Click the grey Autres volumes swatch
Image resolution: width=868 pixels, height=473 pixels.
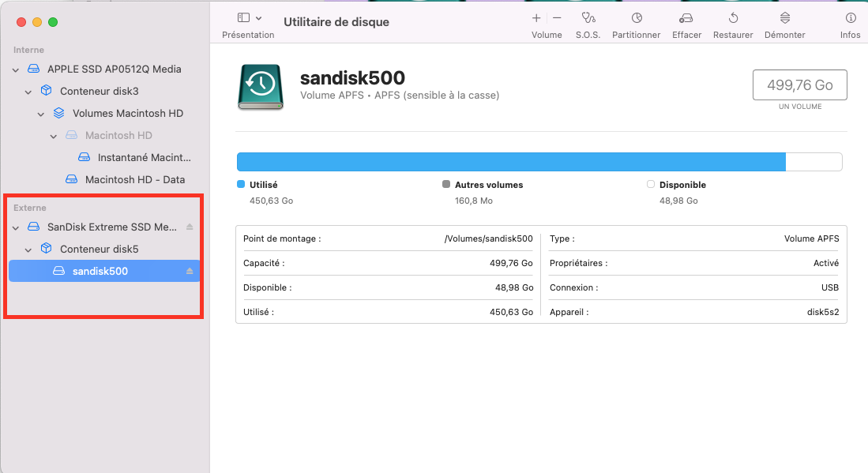446,184
